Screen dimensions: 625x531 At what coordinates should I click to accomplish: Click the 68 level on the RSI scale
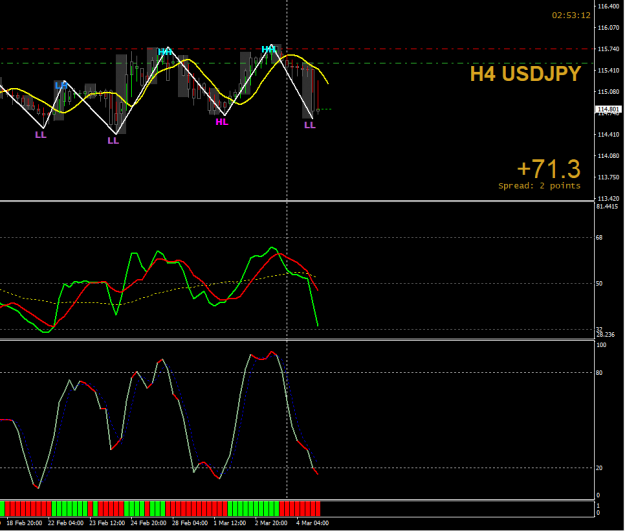tap(599, 238)
